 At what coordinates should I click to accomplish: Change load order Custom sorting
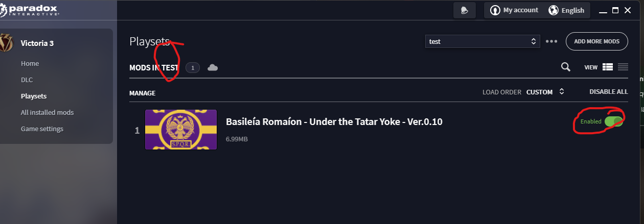tap(545, 92)
